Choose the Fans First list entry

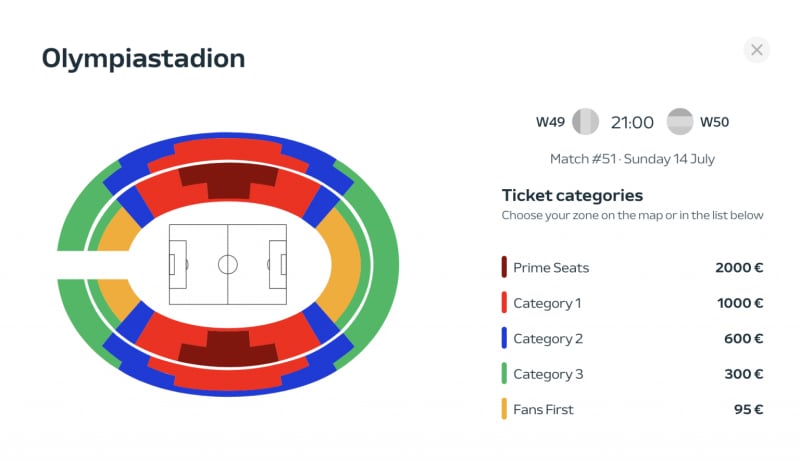(x=543, y=409)
